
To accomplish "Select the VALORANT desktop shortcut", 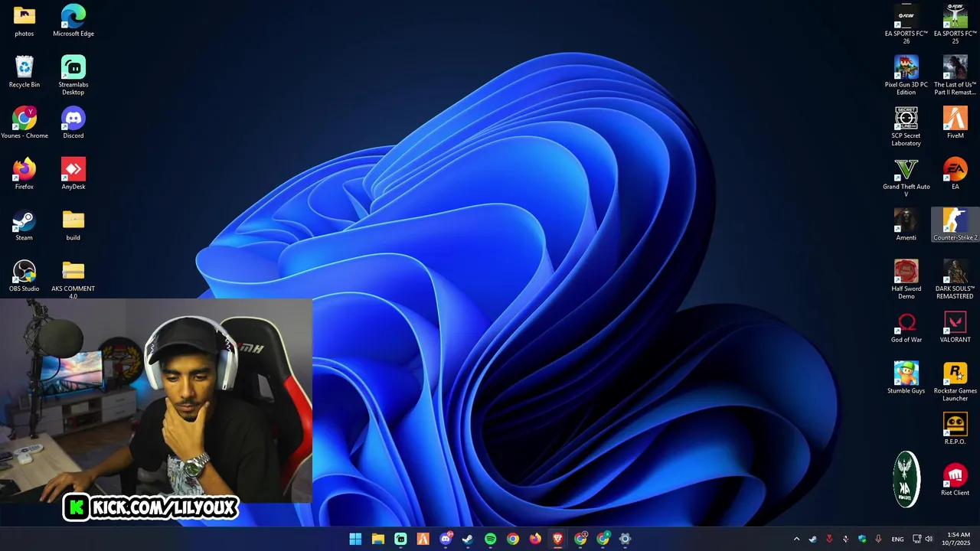I will click(x=955, y=328).
